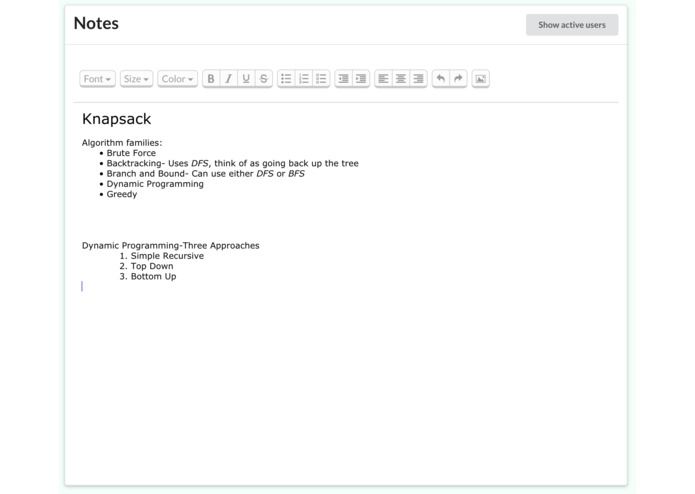Click the Dynamic Programming bullet
This screenshot has height=494, width=695.
coord(155,184)
